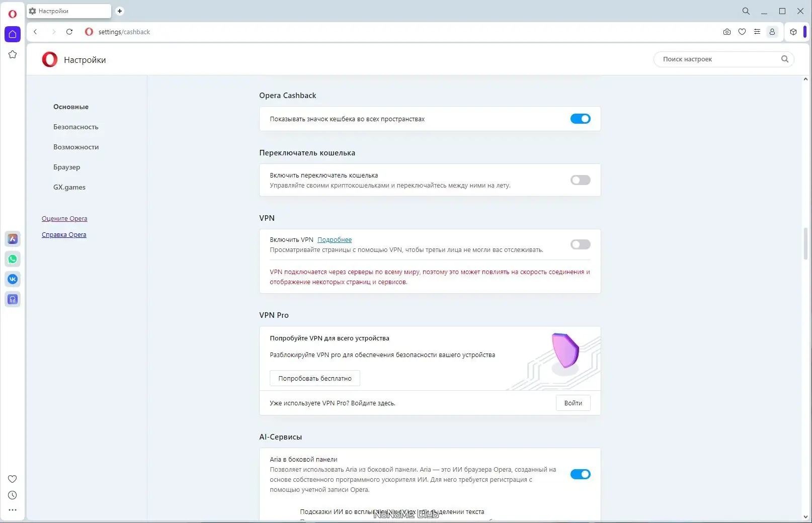Go back to the previous page
Viewport: 812px width, 523px height.
pos(35,32)
